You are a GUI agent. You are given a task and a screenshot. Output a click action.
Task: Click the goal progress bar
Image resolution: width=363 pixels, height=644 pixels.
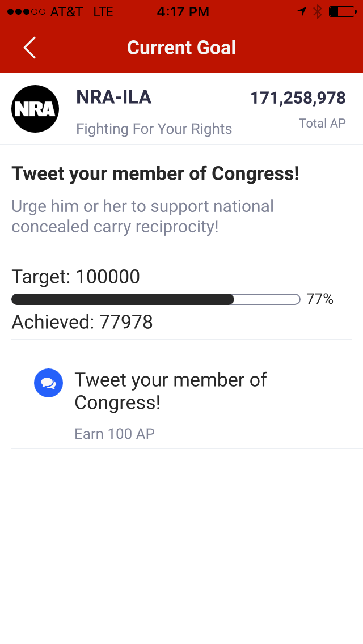tap(156, 299)
